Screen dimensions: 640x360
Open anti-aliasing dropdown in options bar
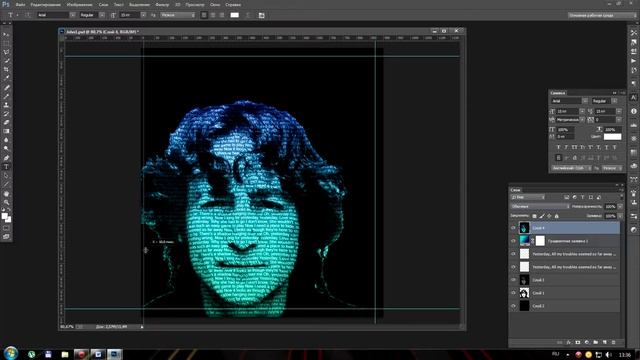(178, 15)
